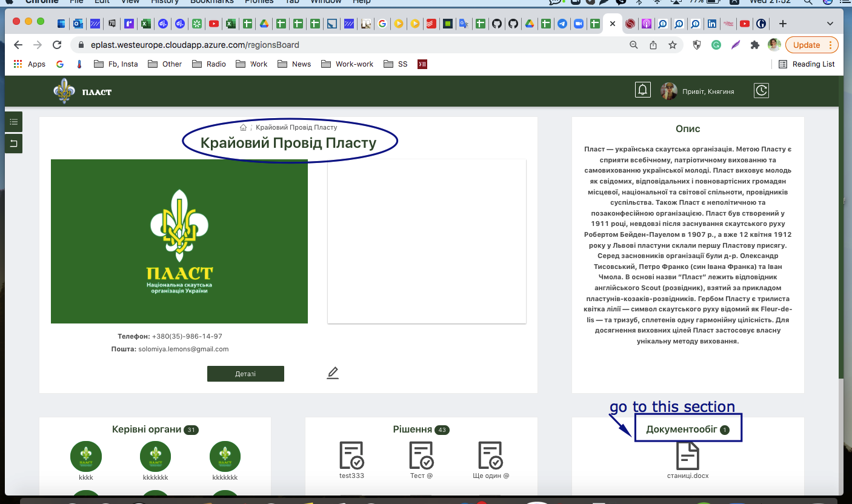This screenshot has height=504, width=852.
Task: Open the Reading List
Action: point(807,64)
